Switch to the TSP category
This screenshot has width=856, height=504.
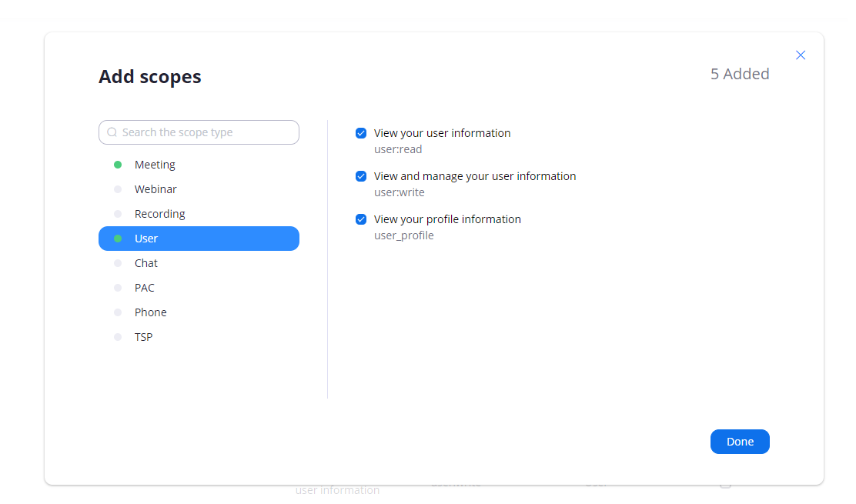(143, 336)
